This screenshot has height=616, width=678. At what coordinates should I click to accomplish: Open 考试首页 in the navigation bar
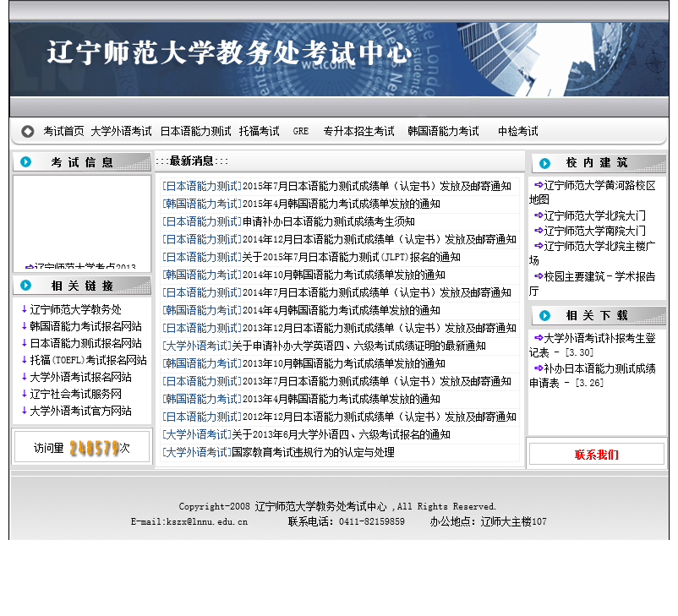tap(63, 131)
